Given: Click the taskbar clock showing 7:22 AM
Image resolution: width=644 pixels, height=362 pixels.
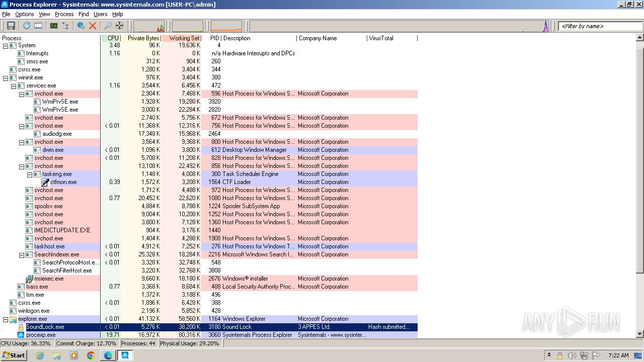Looking at the screenshot, I should coord(618,355).
